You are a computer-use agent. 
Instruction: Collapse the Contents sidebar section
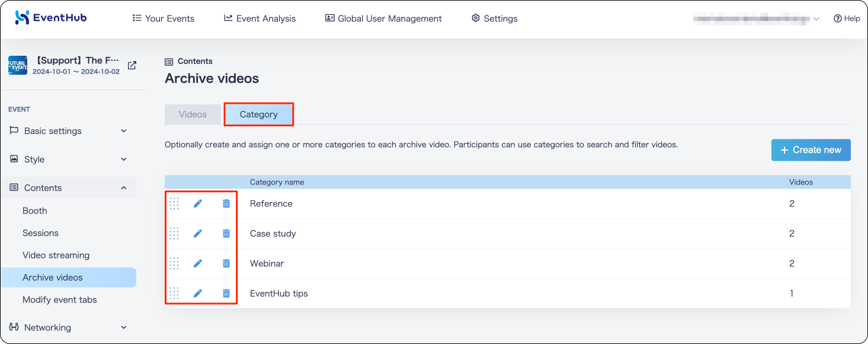69,188
